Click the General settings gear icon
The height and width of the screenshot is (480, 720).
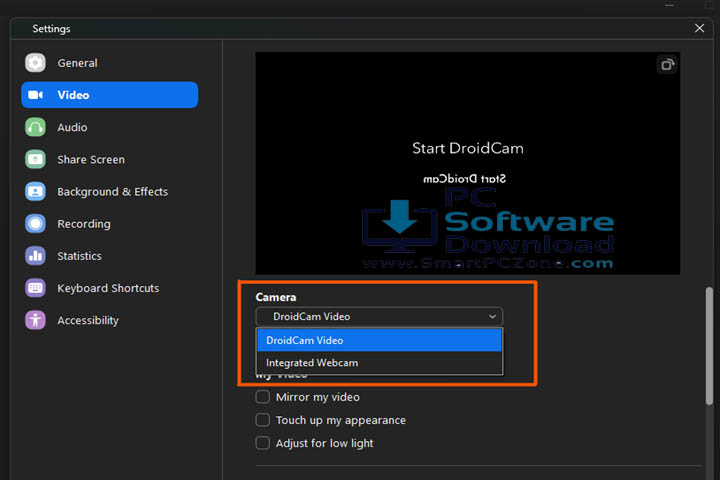pyautogui.click(x=35, y=63)
